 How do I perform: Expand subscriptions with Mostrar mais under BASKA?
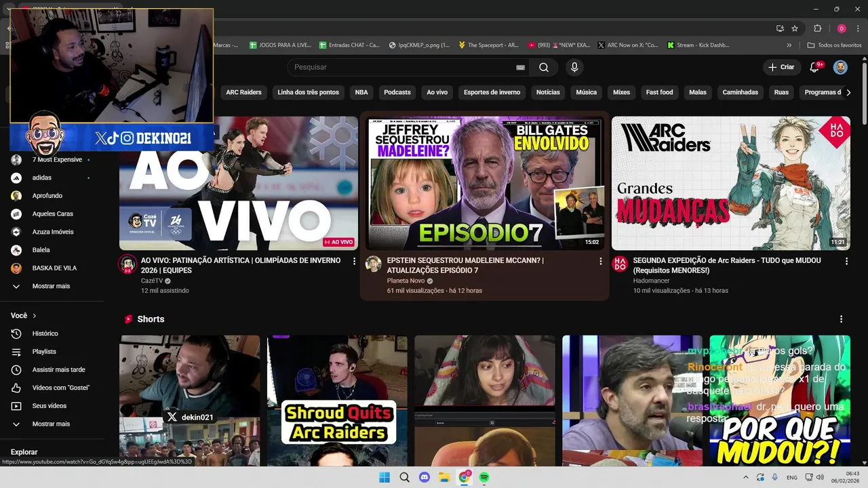pyautogui.click(x=52, y=286)
